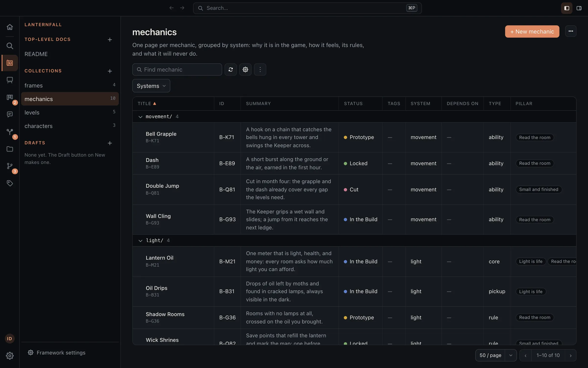Click the ID user avatar
Screen dimensions: 588x368
(x=10, y=339)
